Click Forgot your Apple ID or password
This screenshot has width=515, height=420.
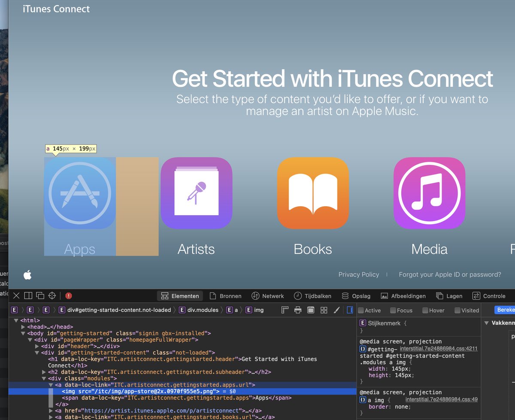450,274
